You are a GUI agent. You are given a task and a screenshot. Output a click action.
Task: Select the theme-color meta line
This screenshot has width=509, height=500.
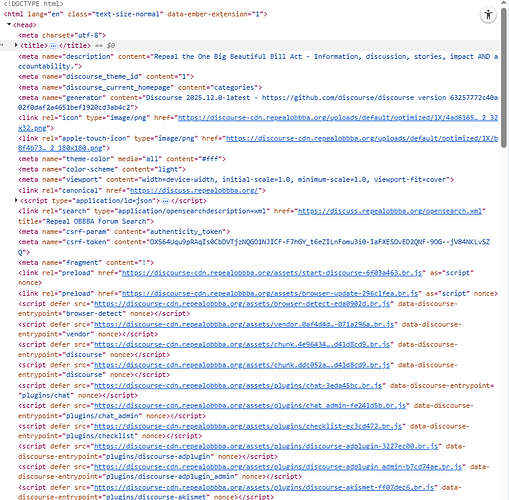(x=122, y=159)
